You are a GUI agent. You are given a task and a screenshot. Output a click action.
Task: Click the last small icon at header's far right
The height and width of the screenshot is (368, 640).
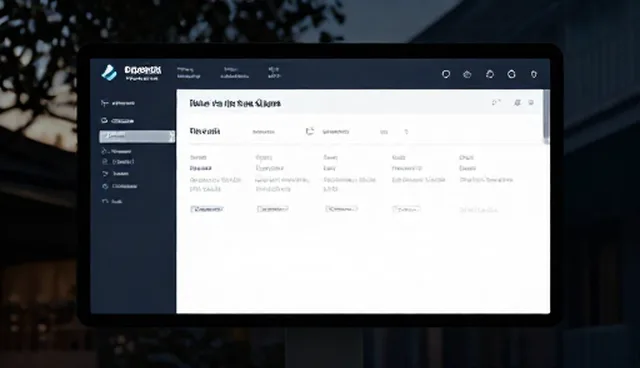(x=533, y=74)
